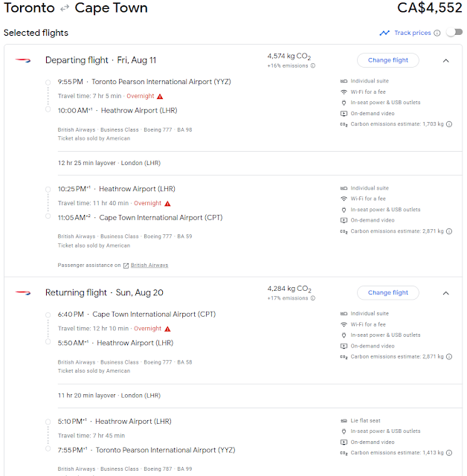The image size is (467, 476).
Task: Click the 12 hr 25 min layover row
Action: click(x=260, y=163)
